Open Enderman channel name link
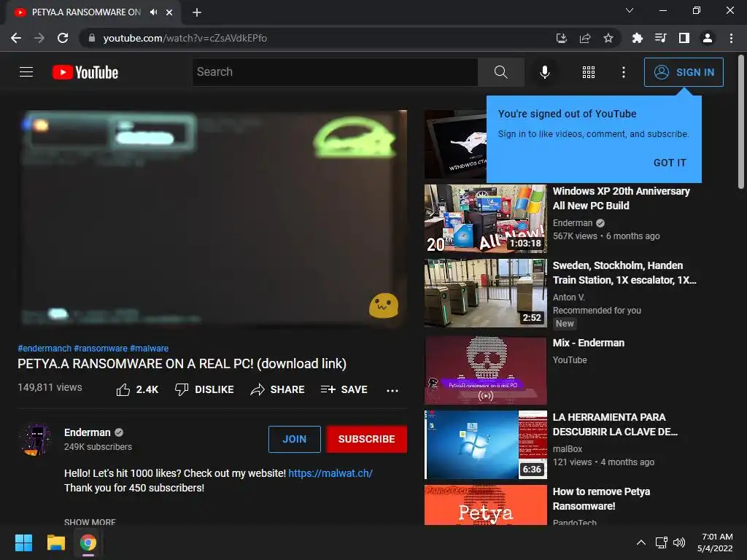Image resolution: width=747 pixels, height=560 pixels. point(88,432)
